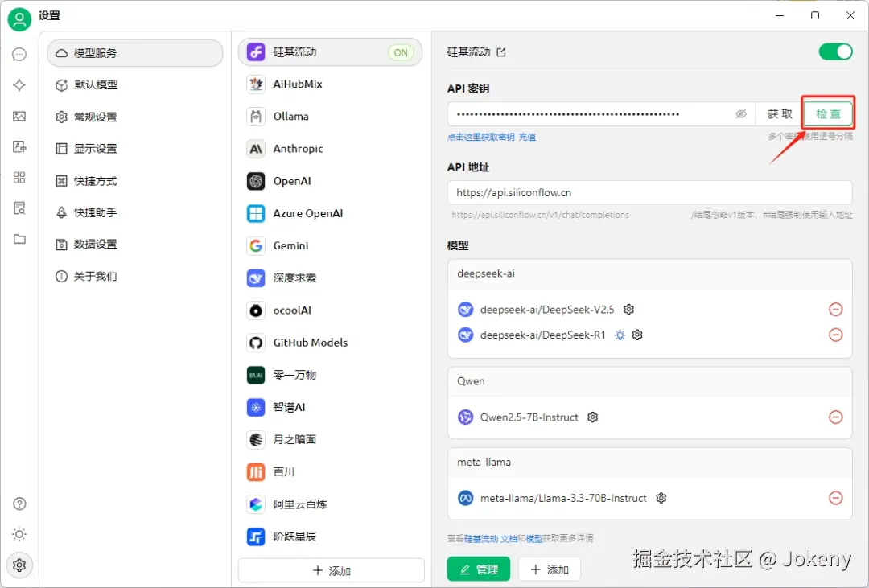Select the Ollama provider
This screenshot has width=869, height=588.
(331, 117)
